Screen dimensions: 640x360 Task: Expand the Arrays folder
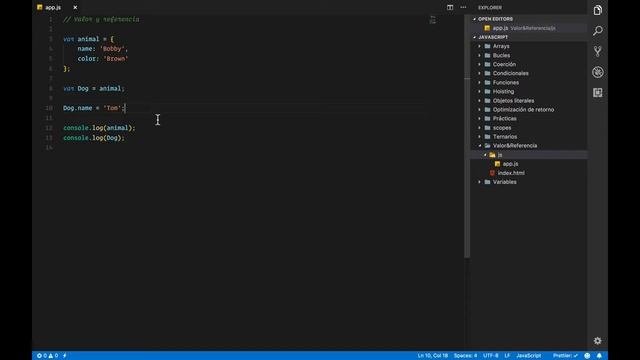tap(501, 46)
